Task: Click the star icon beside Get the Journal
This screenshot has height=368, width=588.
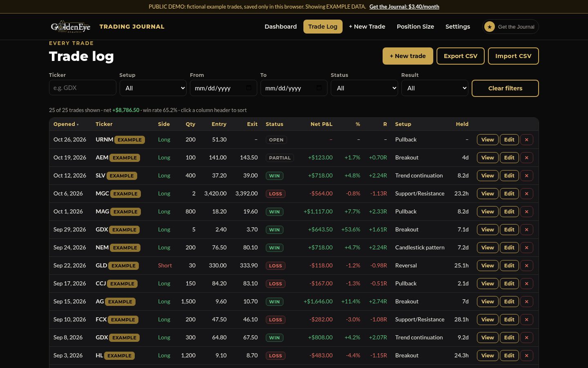Action: pos(489,27)
